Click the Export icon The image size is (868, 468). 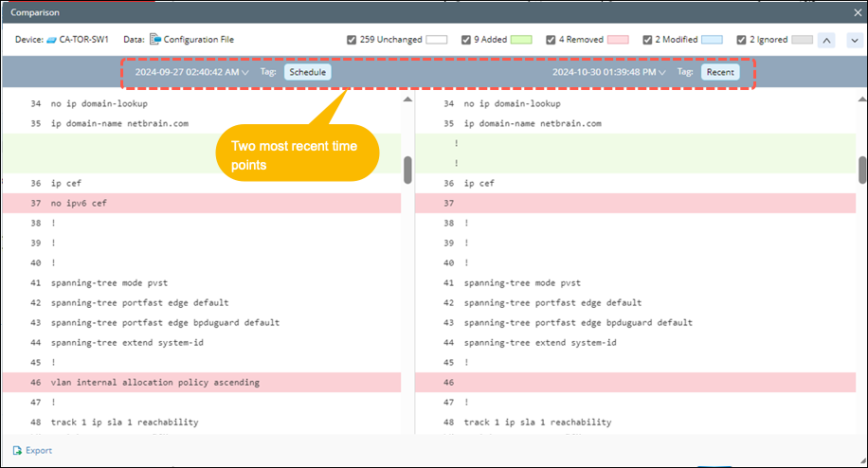click(17, 450)
